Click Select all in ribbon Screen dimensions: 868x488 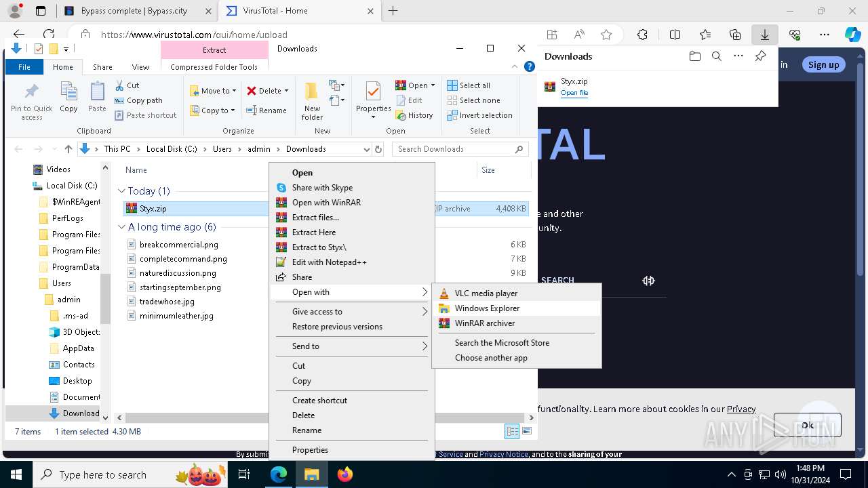coord(469,85)
